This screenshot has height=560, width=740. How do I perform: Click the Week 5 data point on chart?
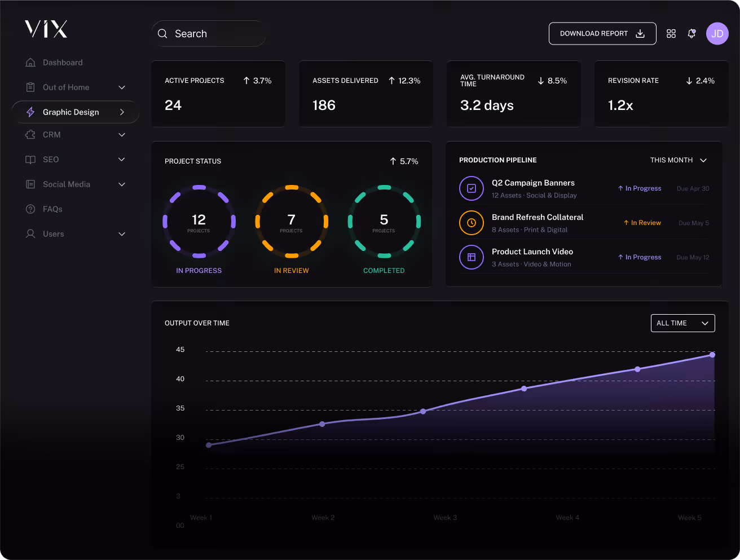[712, 355]
